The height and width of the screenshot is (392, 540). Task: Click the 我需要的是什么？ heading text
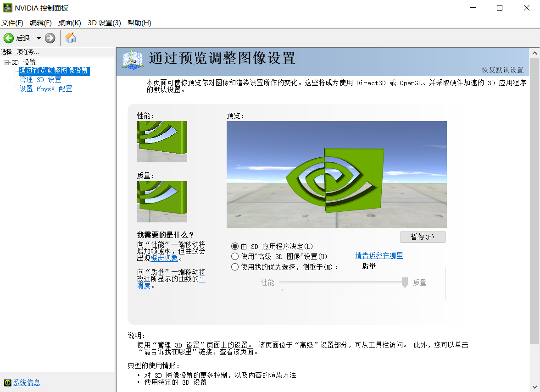point(166,235)
